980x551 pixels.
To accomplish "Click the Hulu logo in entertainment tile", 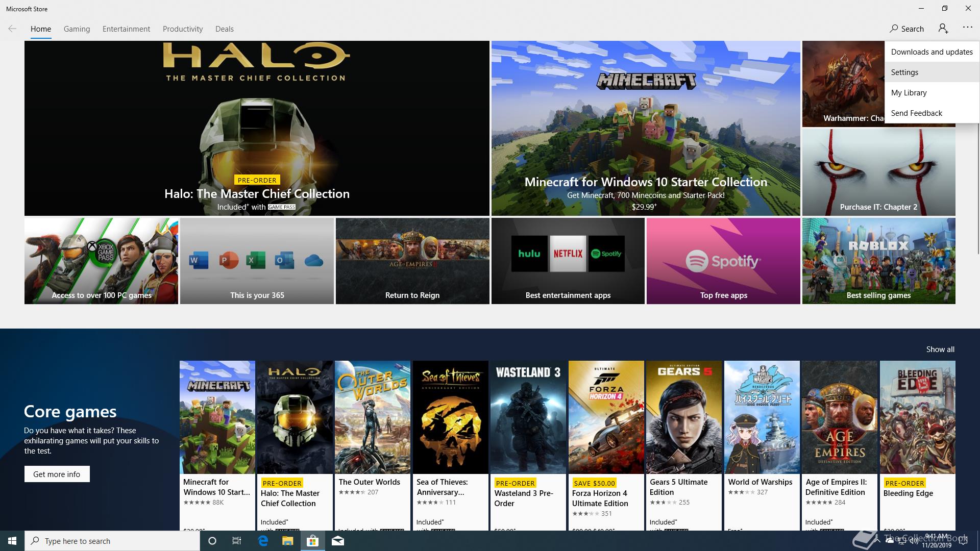I will (x=529, y=254).
